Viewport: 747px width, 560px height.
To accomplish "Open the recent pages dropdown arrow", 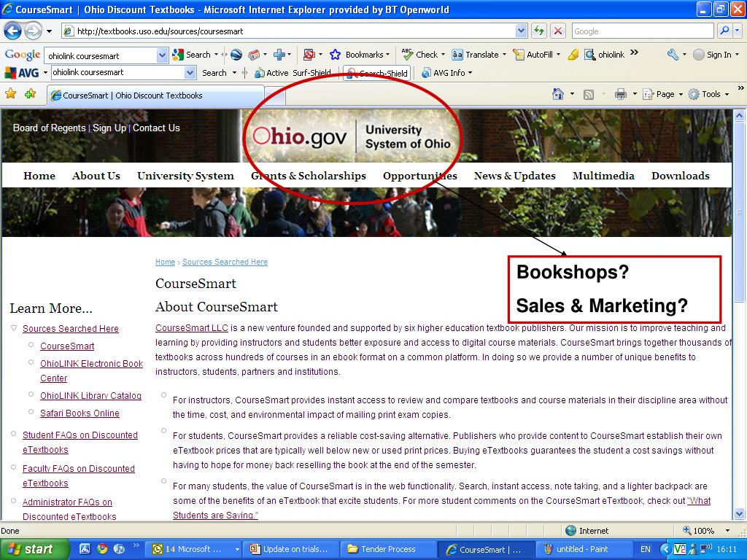I will click(x=49, y=31).
